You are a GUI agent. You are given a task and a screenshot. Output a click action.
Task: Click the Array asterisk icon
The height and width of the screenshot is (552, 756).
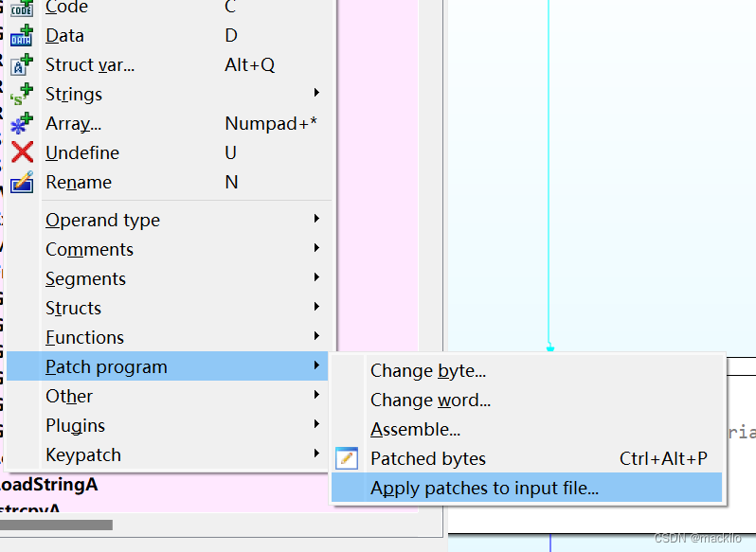pyautogui.click(x=22, y=123)
